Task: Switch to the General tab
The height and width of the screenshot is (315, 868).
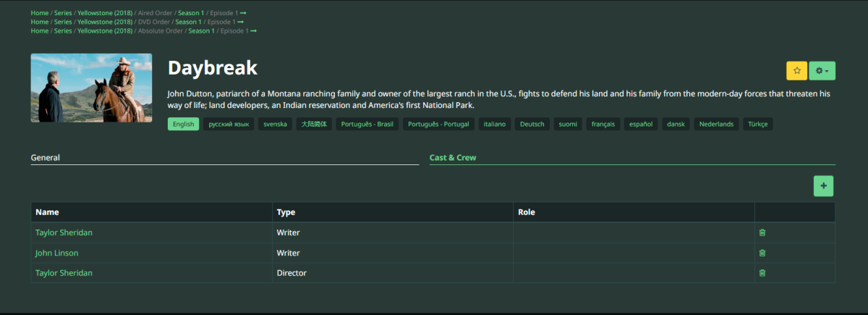Action: (46, 158)
